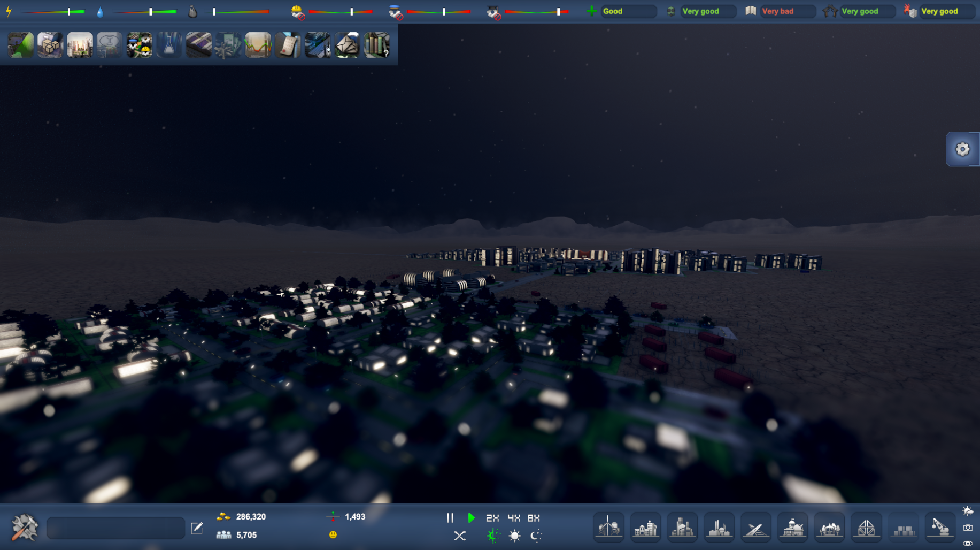The width and height of the screenshot is (980, 550).
Task: Open the ordinances scroll icon
Action: tap(288, 45)
